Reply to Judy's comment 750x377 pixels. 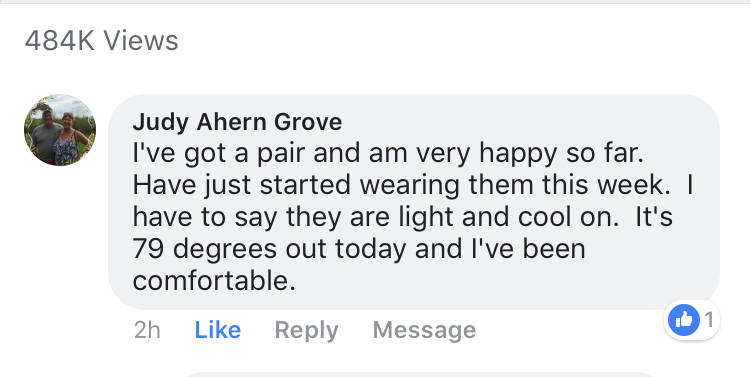[x=306, y=331]
